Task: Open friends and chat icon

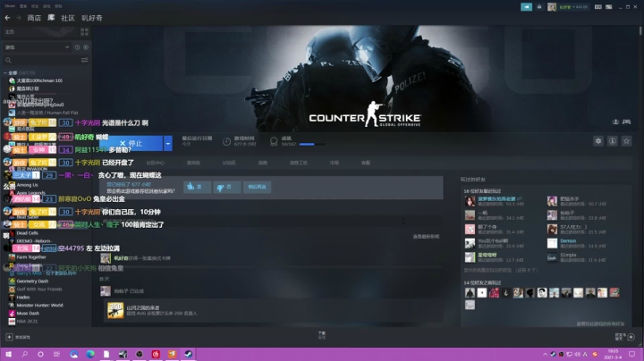Action: click(631, 337)
